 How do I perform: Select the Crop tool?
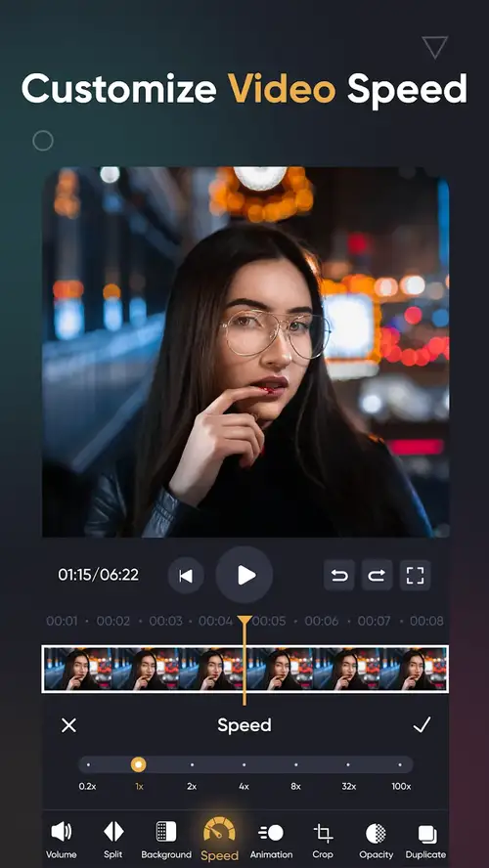[323, 840]
